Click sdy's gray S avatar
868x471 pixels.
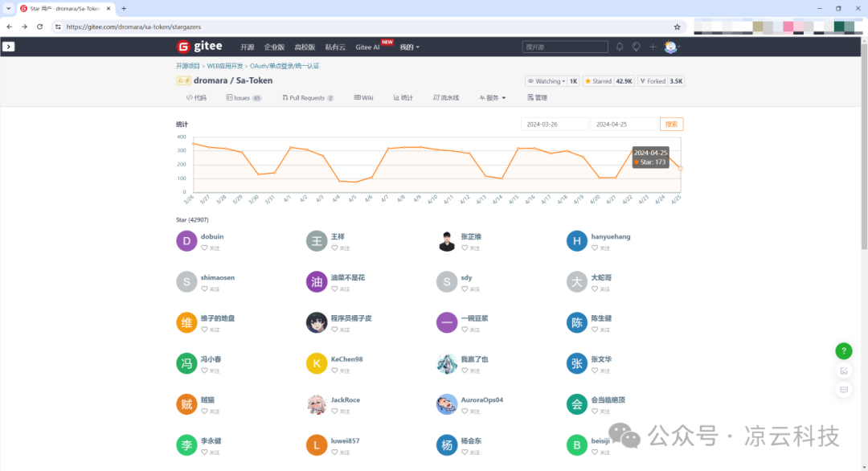pos(447,281)
